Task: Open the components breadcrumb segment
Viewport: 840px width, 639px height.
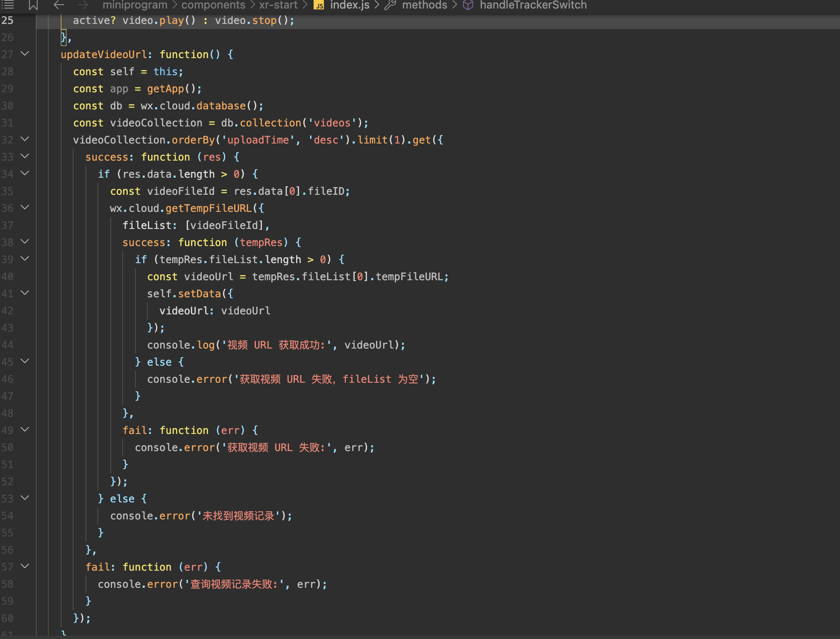Action: pyautogui.click(x=213, y=5)
